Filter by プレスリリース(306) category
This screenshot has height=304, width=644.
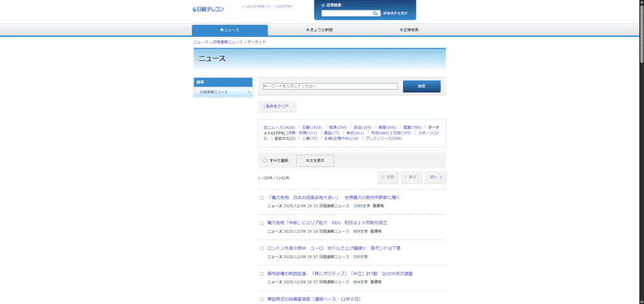click(x=383, y=139)
